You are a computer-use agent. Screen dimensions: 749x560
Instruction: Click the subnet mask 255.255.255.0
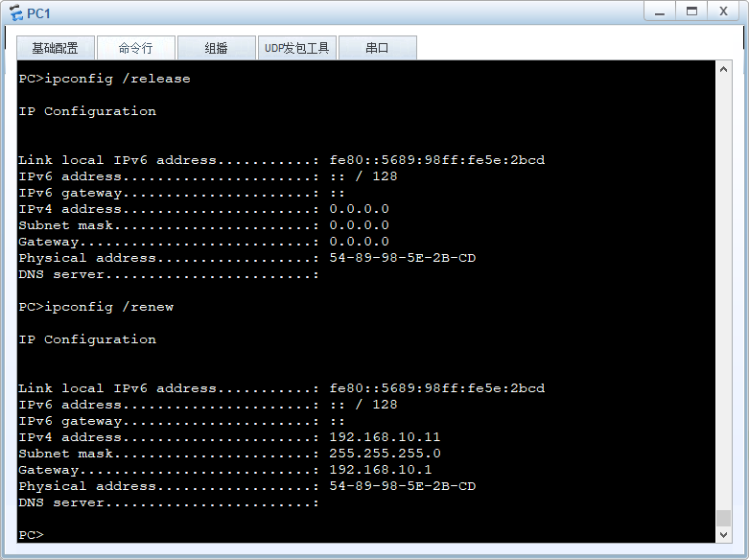pyautogui.click(x=385, y=453)
